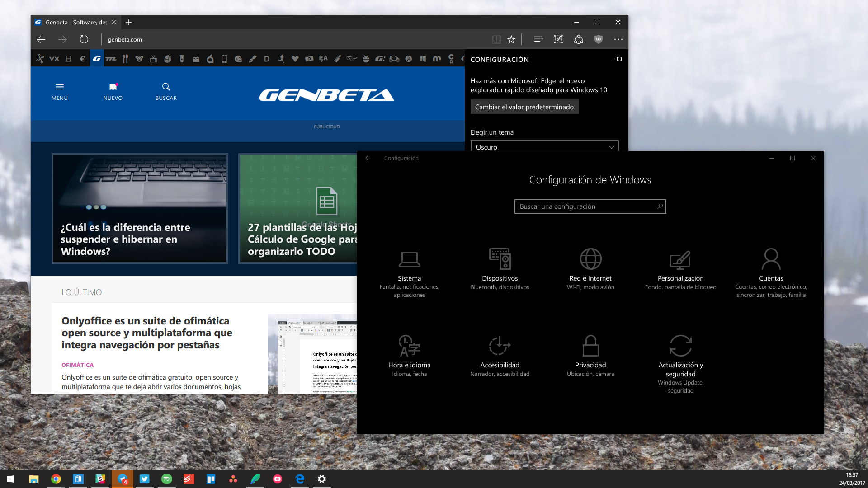This screenshot has width=868, height=488.
Task: Open Genbeta MENÚ hamburger
Action: click(60, 92)
